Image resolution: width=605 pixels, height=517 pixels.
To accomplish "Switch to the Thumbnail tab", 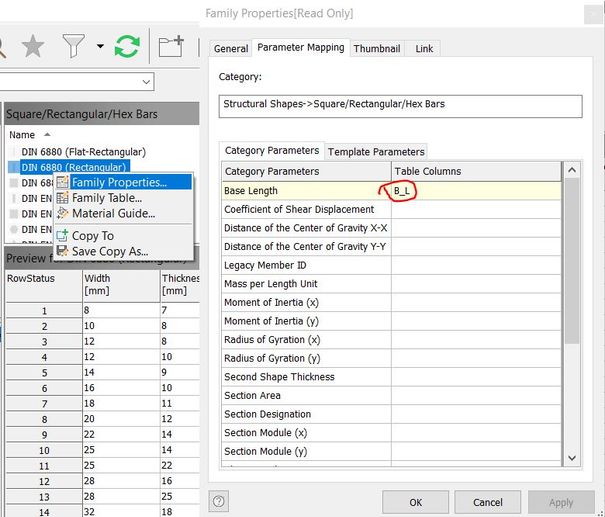I will [377, 49].
